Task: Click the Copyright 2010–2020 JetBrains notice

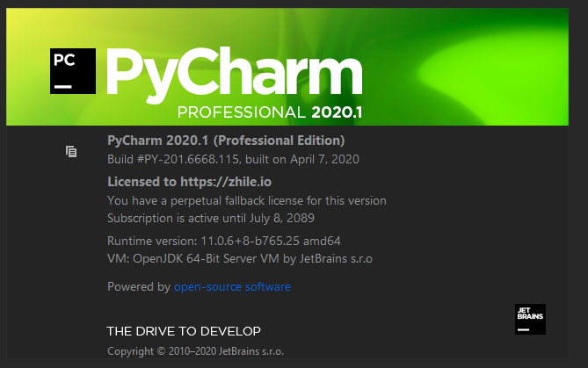Action: (x=195, y=351)
